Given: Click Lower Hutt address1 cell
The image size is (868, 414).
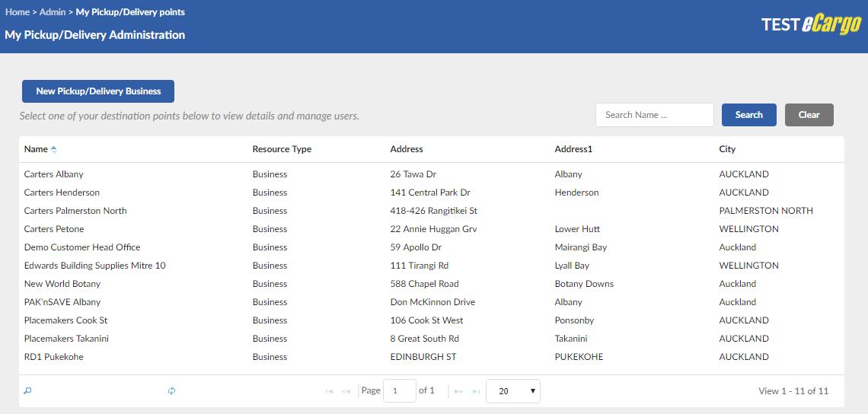Looking at the screenshot, I should click(x=577, y=228).
